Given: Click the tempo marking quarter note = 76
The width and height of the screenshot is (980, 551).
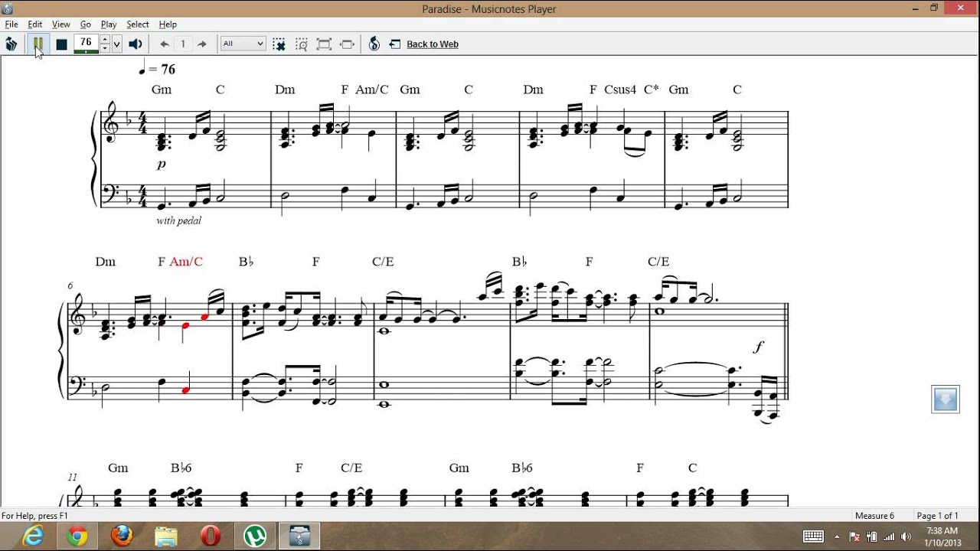Looking at the screenshot, I should 157,69.
